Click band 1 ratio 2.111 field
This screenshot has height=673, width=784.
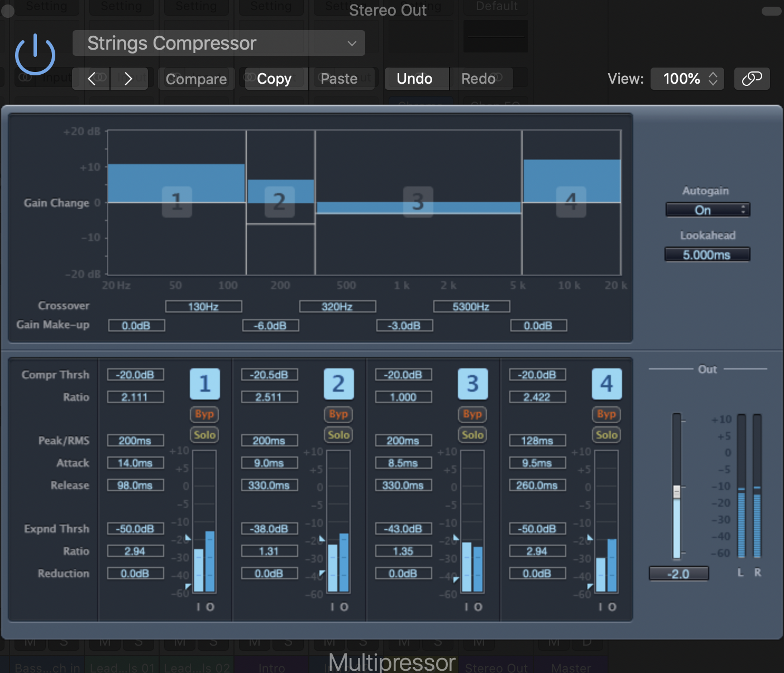coord(136,397)
